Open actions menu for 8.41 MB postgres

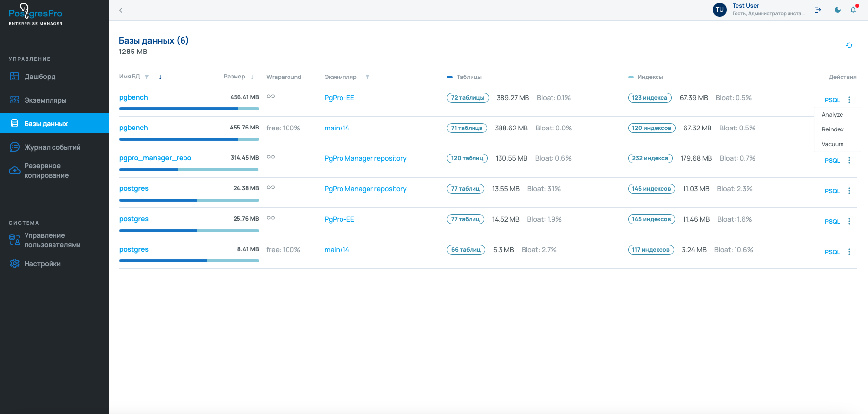pos(849,252)
